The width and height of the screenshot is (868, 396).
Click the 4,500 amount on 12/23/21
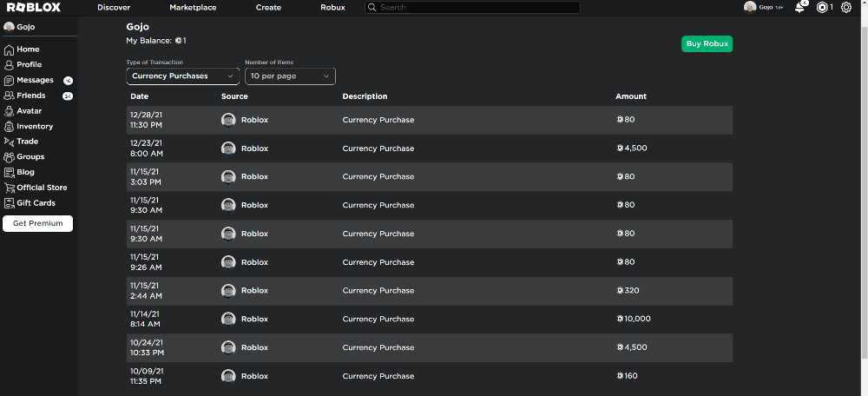(635, 148)
